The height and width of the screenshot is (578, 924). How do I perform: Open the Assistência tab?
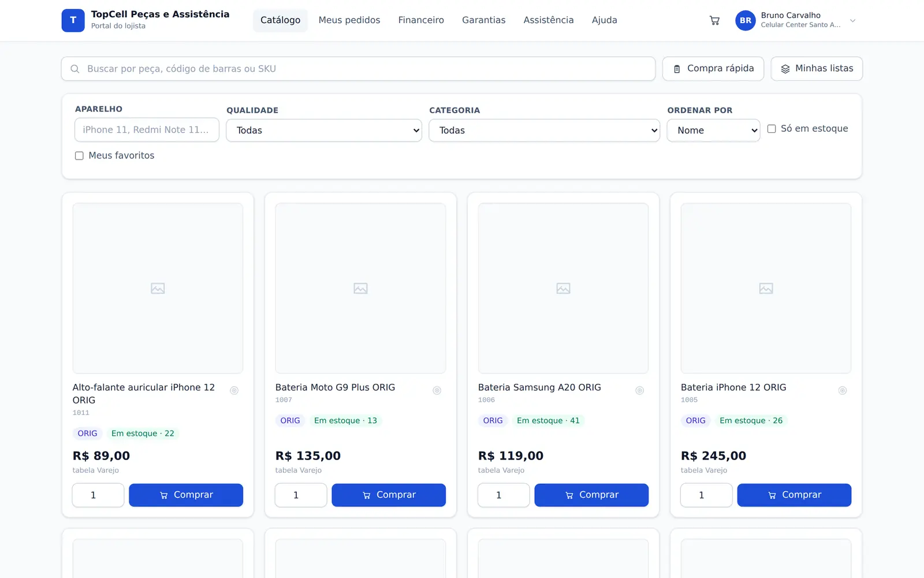click(549, 20)
